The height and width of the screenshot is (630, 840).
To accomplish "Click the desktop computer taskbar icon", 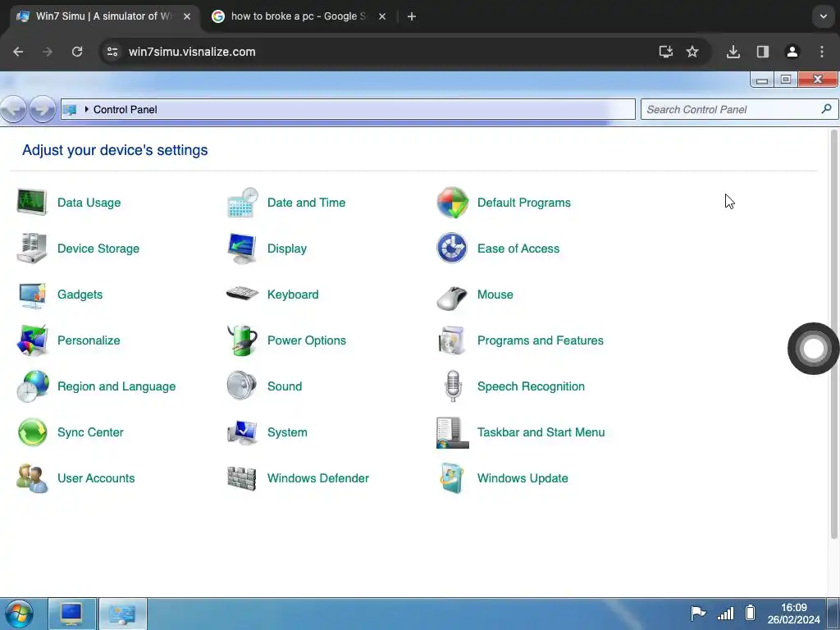I will point(72,614).
